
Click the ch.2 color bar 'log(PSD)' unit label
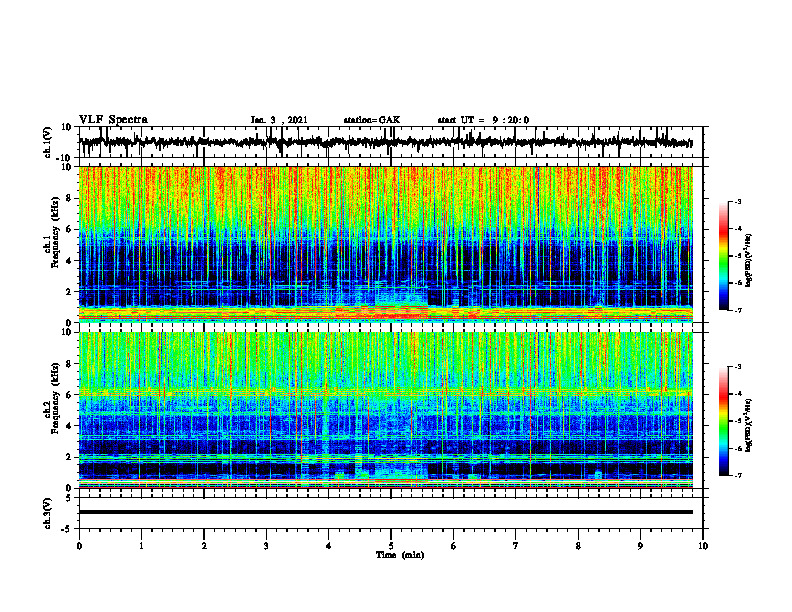coord(749,425)
